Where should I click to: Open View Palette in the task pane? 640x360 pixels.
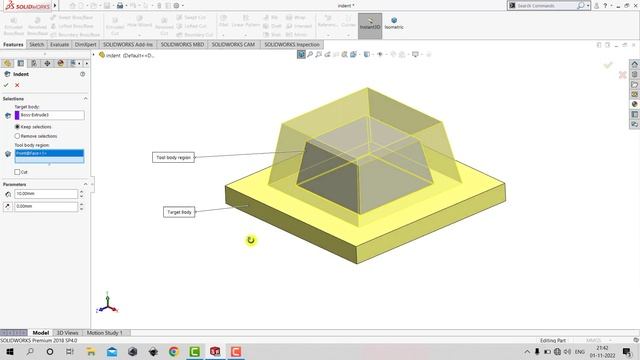(634, 94)
